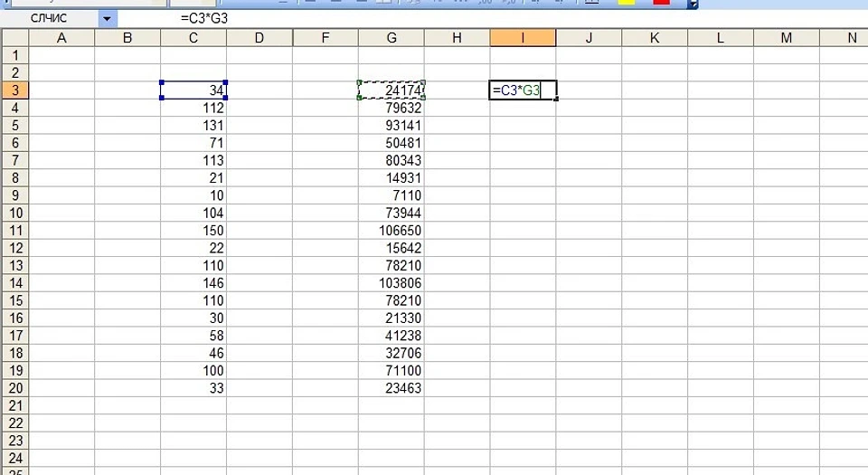Select row 3 header
Image resolution: width=868 pixels, height=475 pixels.
click(14, 90)
